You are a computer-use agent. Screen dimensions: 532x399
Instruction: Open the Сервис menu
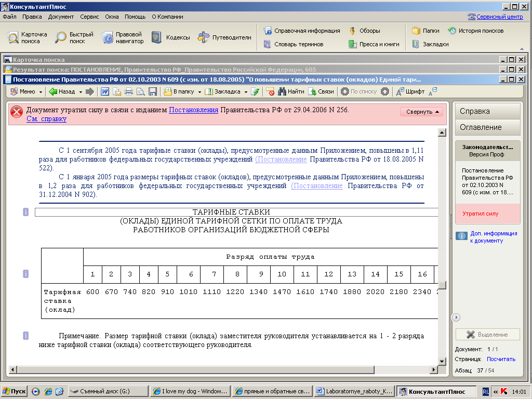(x=89, y=17)
